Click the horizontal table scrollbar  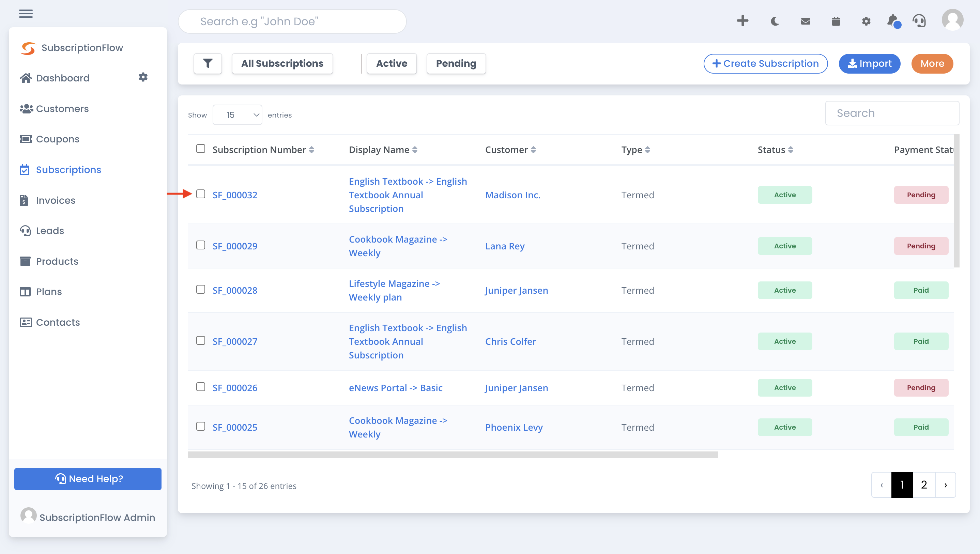[453, 455]
